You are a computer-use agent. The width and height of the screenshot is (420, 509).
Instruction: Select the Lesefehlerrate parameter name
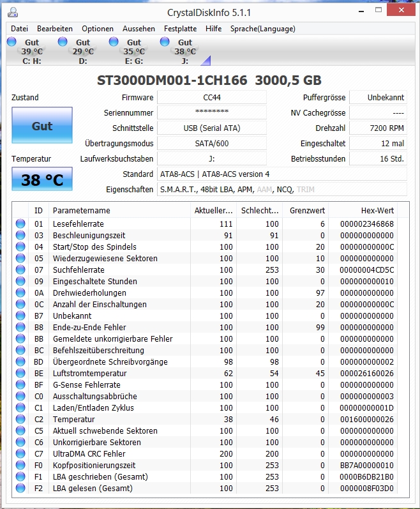78,224
